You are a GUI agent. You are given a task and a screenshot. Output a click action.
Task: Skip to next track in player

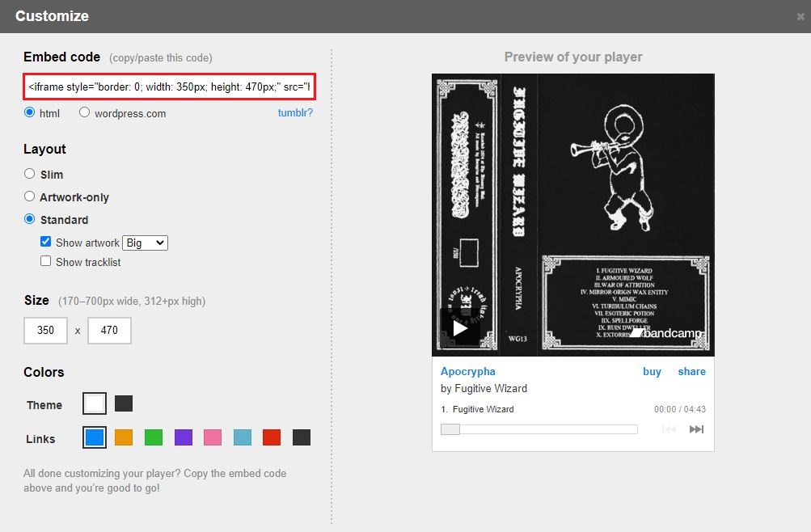(696, 429)
